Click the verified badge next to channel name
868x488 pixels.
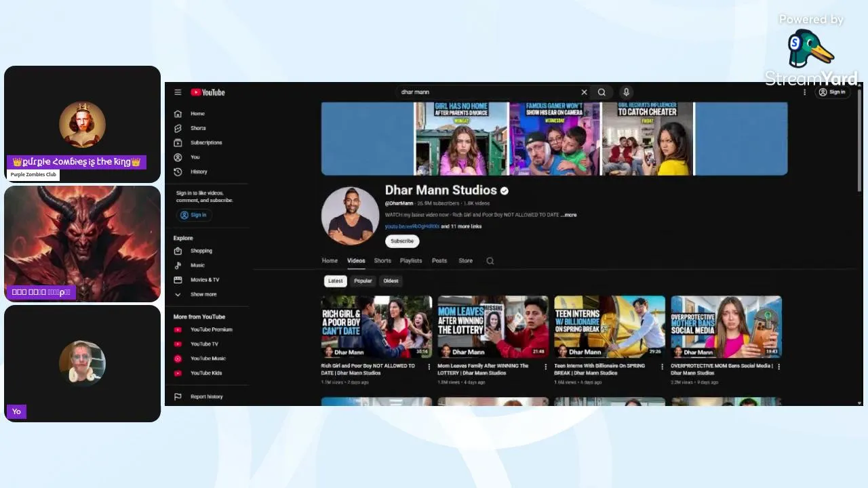[505, 191]
